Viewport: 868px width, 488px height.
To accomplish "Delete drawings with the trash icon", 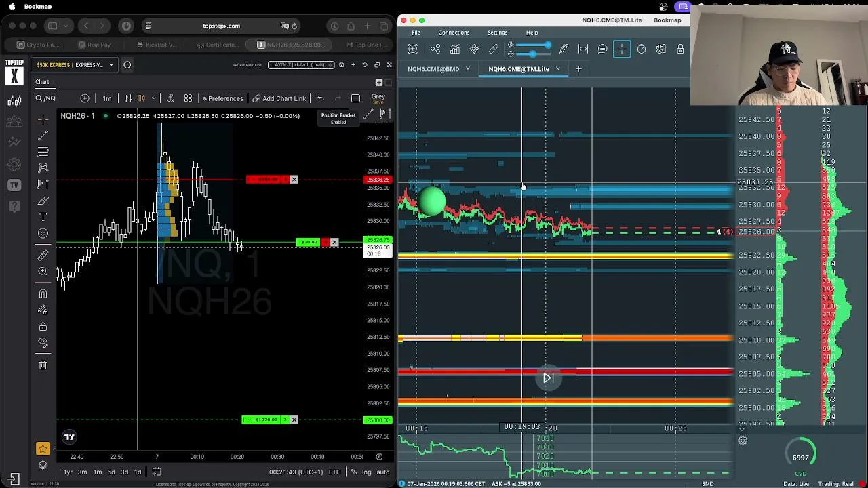I will tap(43, 365).
